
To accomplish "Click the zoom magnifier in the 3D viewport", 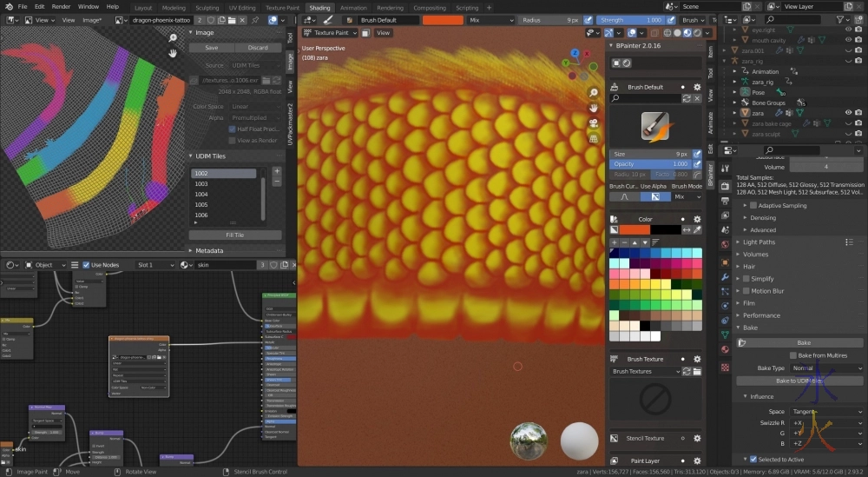I will tap(593, 93).
